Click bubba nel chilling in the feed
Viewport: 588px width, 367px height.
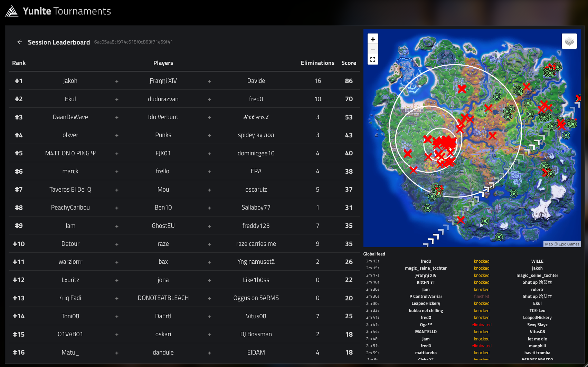(x=426, y=311)
